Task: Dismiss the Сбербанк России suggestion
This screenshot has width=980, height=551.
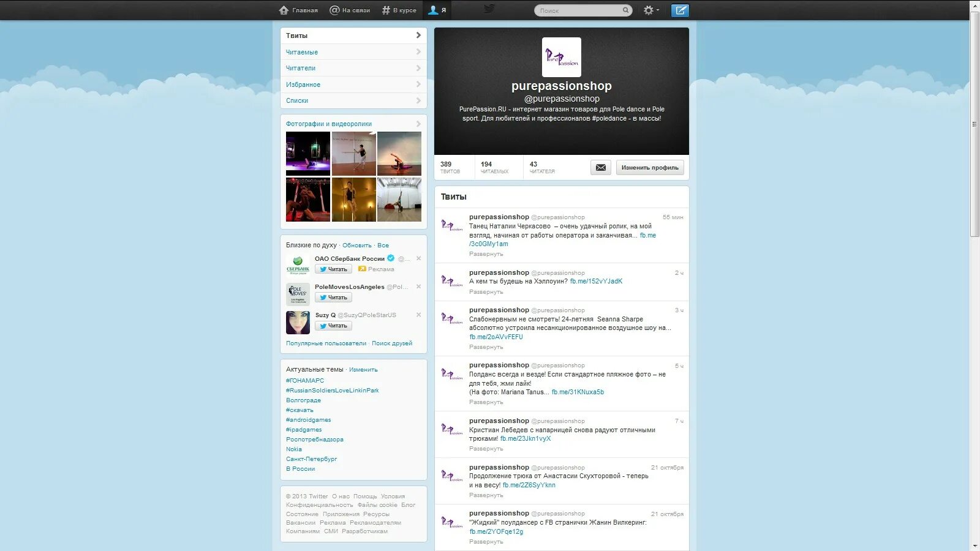Action: 419,258
